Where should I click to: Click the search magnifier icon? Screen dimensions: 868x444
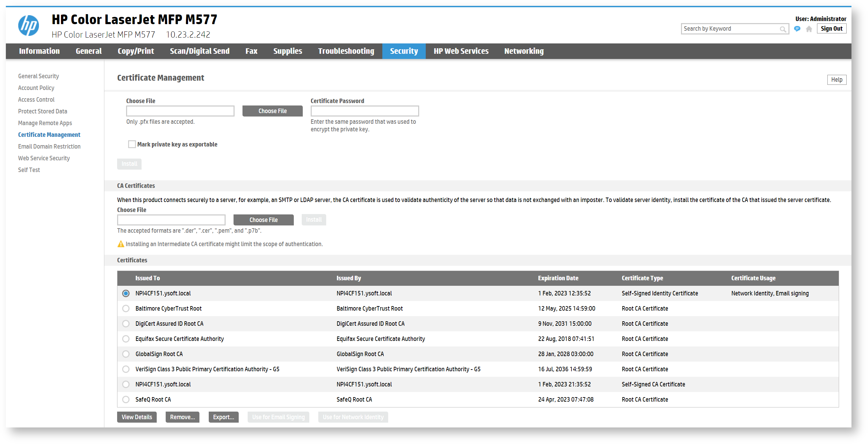[x=783, y=29]
